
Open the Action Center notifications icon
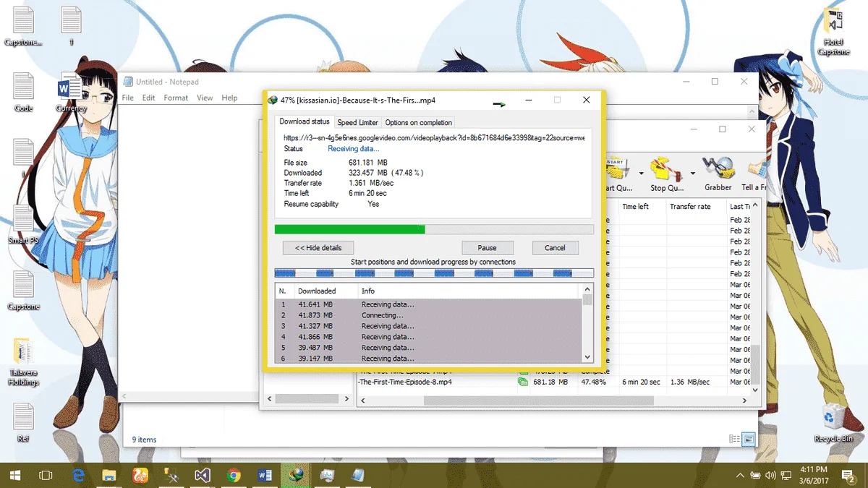pos(848,475)
